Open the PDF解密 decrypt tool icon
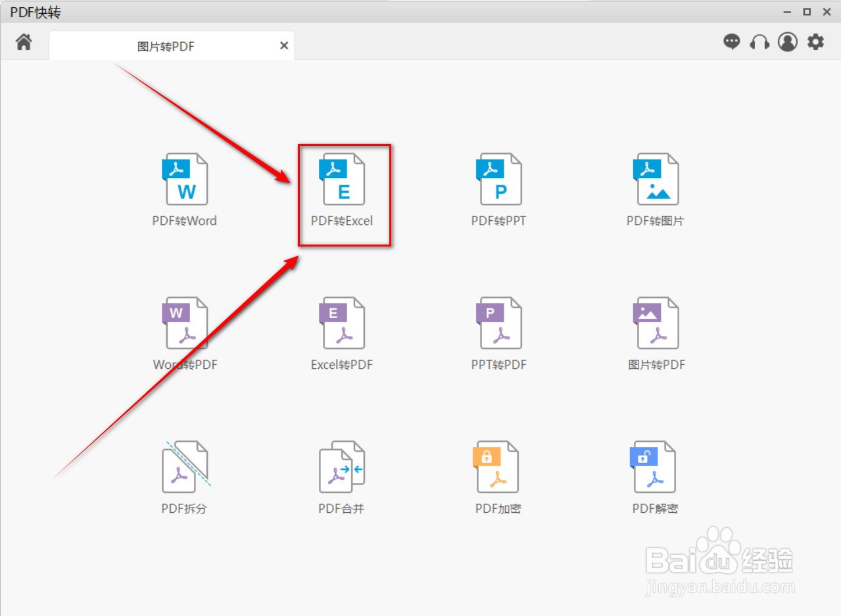This screenshot has height=616, width=841. pos(653,467)
